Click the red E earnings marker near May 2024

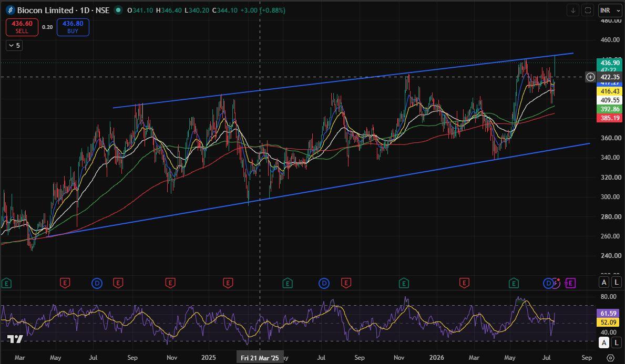pyautogui.click(x=65, y=283)
